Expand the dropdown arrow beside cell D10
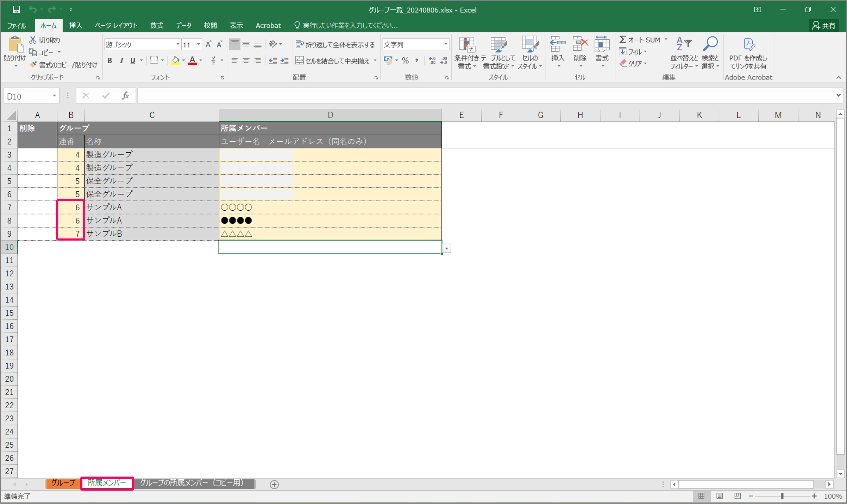The image size is (847, 504). 446,248
